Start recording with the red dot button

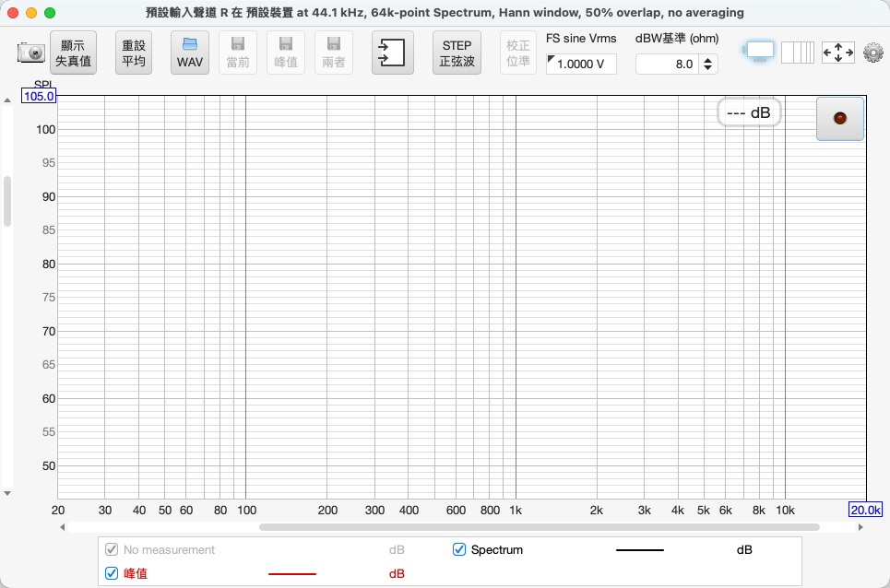pos(840,119)
